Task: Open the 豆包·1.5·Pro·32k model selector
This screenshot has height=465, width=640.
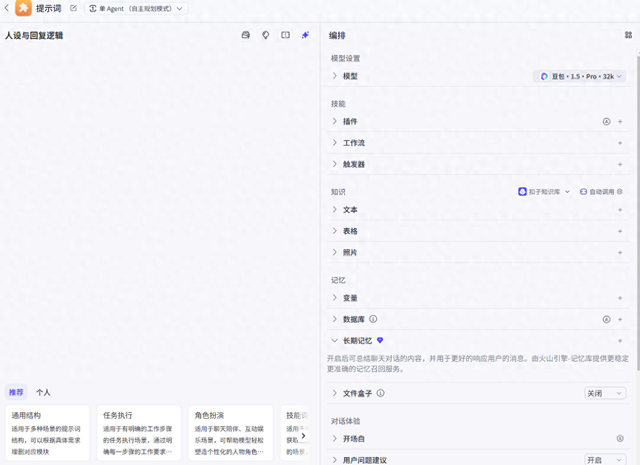Action: [580, 76]
